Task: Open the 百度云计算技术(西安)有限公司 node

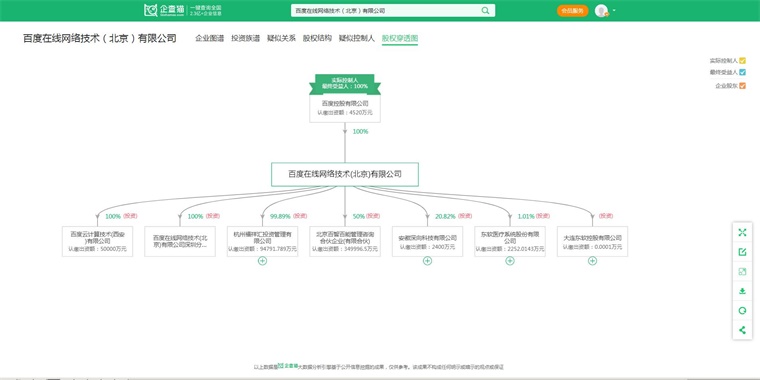Action: 97,241
